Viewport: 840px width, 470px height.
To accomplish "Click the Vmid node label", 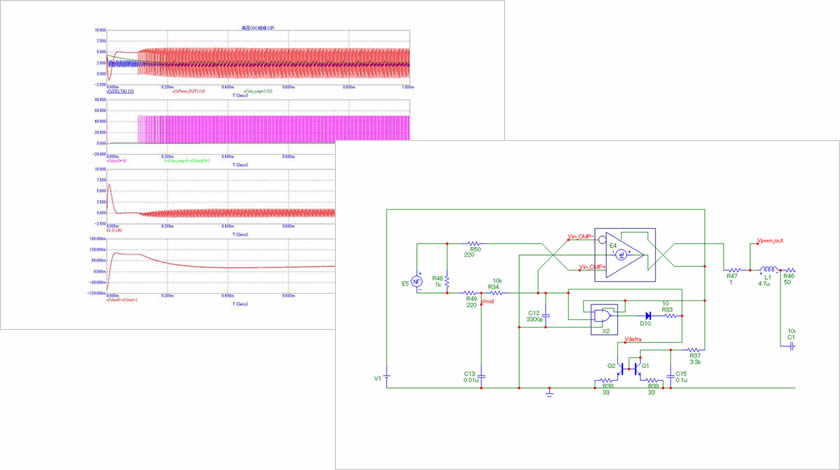I will (x=488, y=300).
